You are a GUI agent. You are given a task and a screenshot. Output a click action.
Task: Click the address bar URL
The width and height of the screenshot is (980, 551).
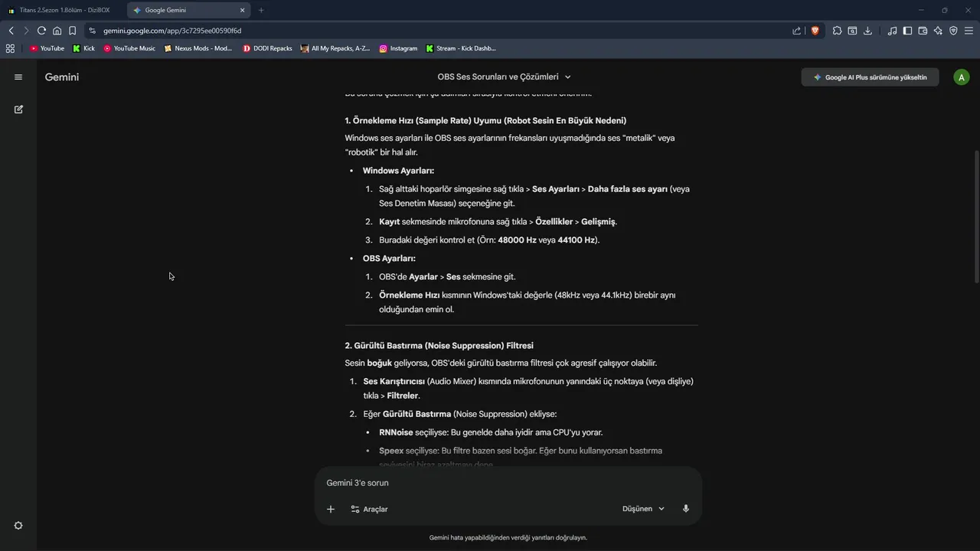(x=172, y=31)
